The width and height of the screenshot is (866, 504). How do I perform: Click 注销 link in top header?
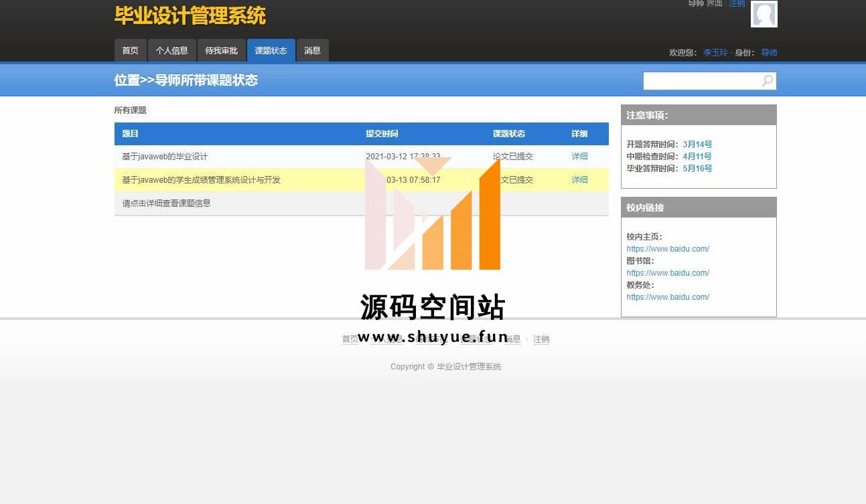[x=737, y=3]
